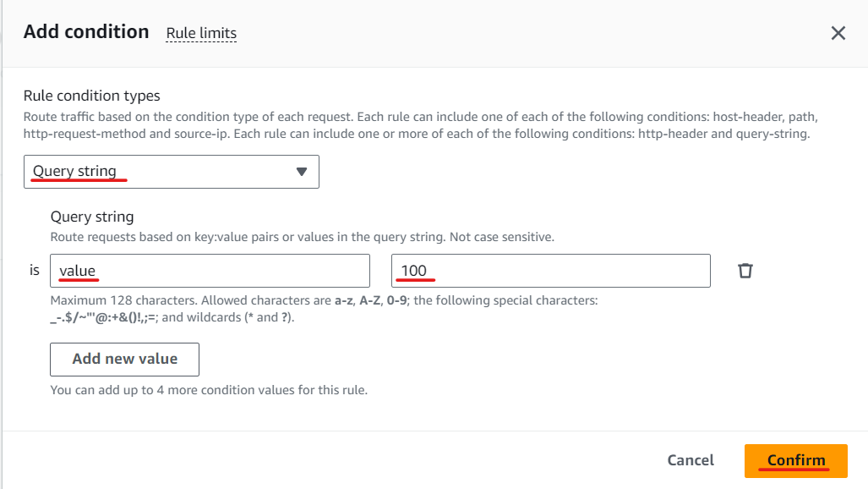Click the value field containing "100"
The height and width of the screenshot is (489, 868).
pyautogui.click(x=551, y=271)
